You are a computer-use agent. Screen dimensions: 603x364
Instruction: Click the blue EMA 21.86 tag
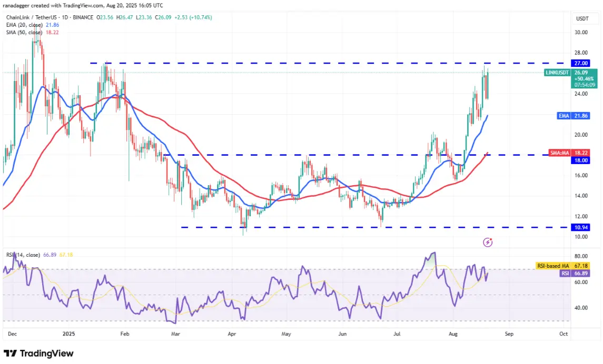pos(574,116)
